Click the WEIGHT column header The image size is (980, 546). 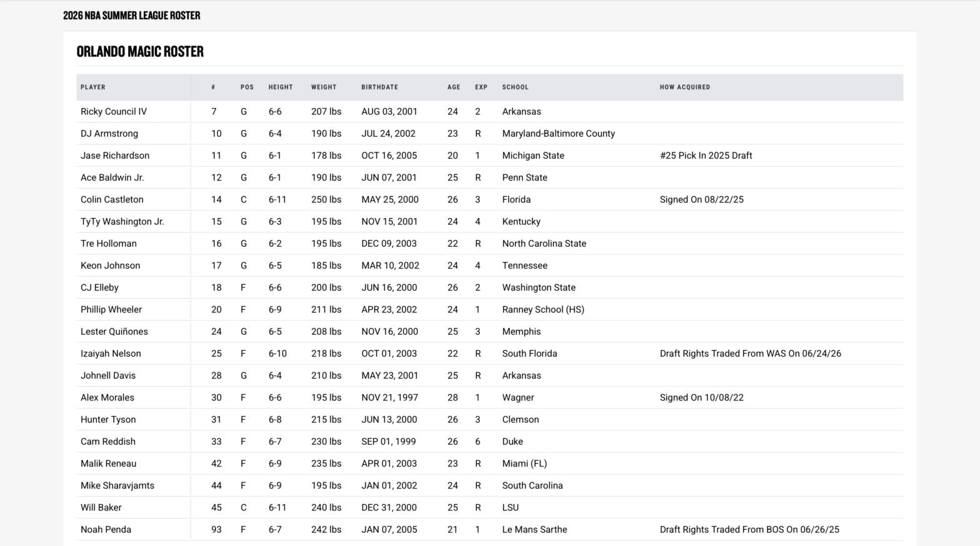click(324, 87)
